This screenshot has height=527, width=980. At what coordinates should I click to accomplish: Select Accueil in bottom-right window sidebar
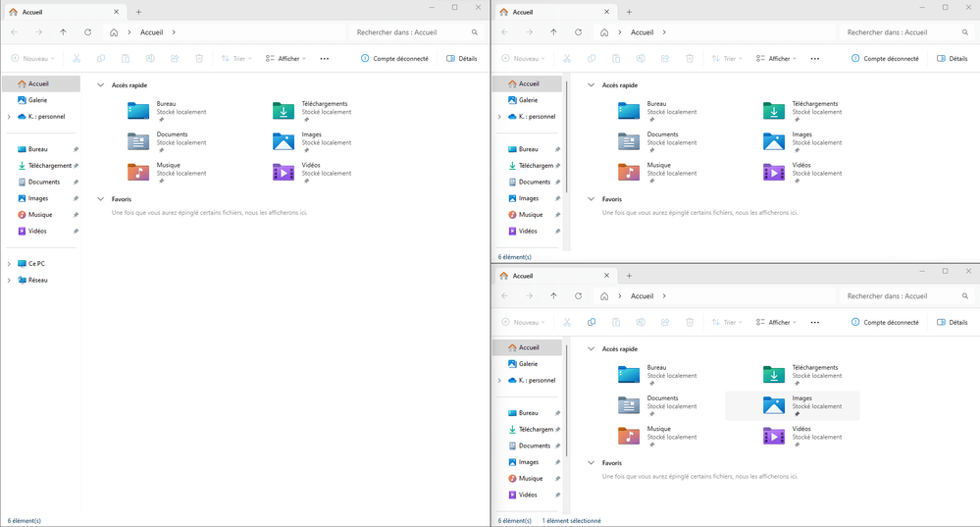pos(528,347)
